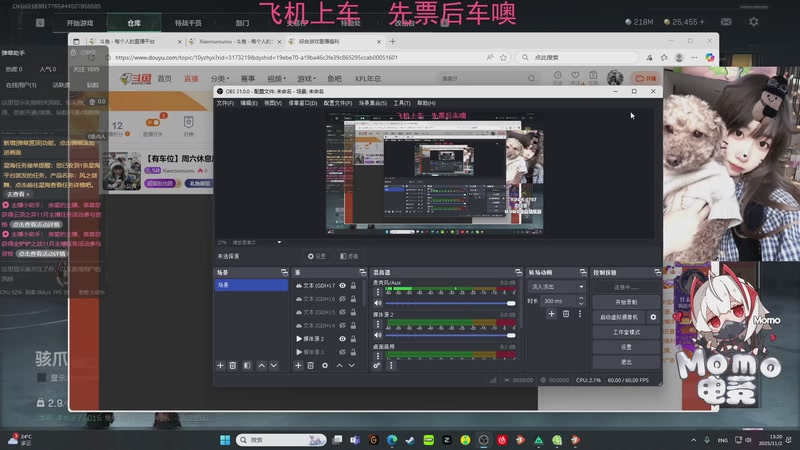Hide the 媒体源 2 source
The width and height of the screenshot is (800, 450).
[x=342, y=339]
